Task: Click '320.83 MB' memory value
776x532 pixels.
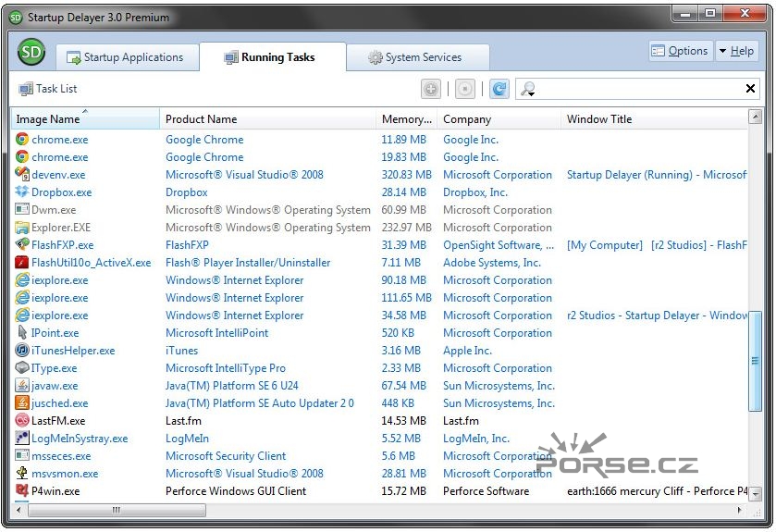Action: tap(406, 175)
